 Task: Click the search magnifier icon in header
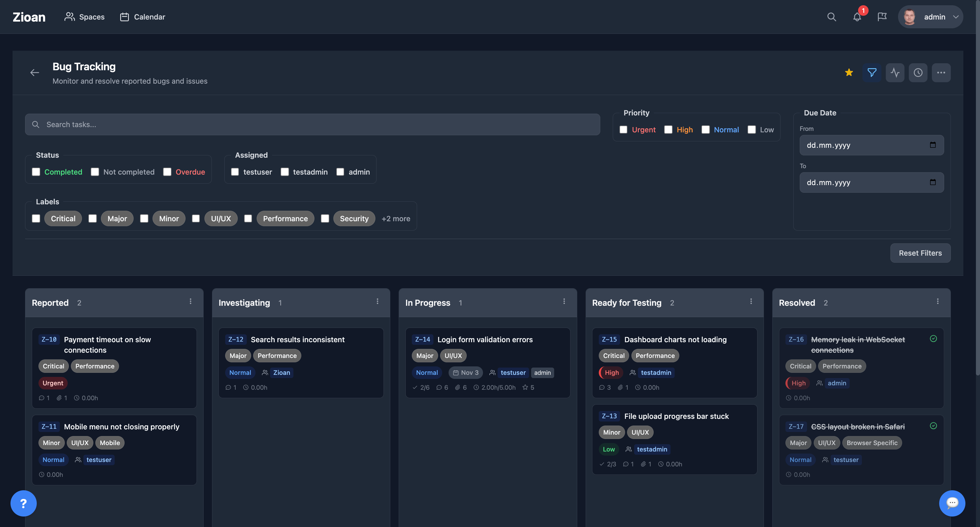pos(831,17)
